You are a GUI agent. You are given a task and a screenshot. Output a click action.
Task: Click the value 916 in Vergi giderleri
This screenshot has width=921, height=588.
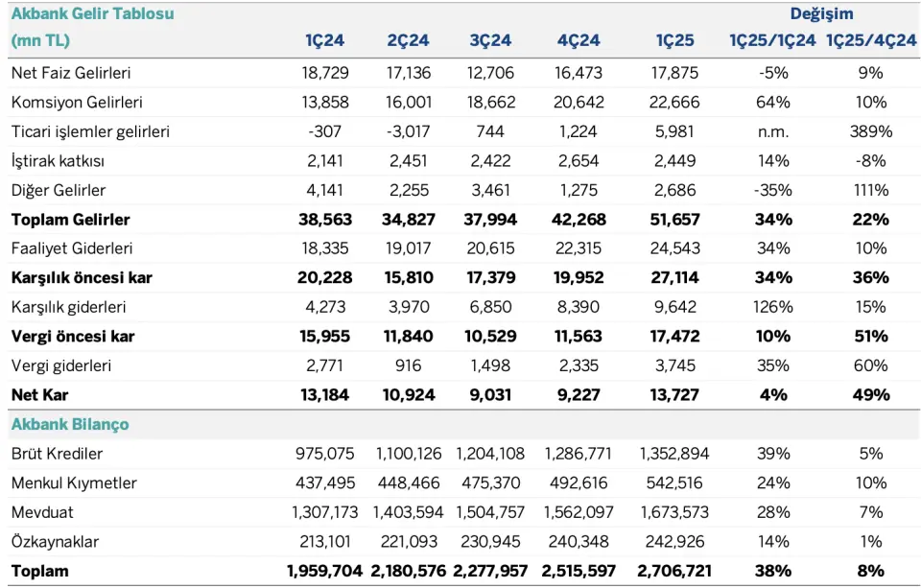[x=408, y=366]
